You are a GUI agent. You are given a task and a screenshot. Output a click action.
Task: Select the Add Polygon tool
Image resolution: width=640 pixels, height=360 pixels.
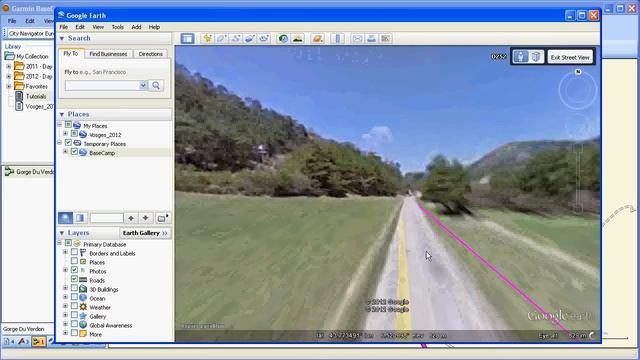(x=222, y=38)
